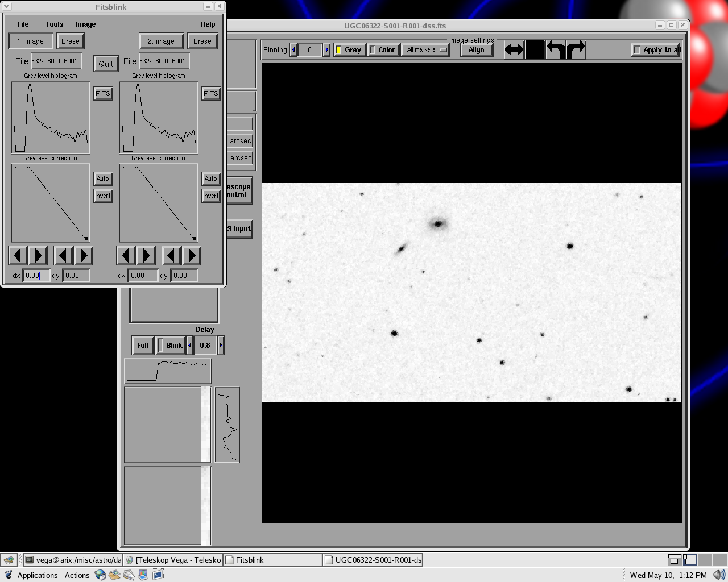Click image 1 dx input field

[36, 276]
